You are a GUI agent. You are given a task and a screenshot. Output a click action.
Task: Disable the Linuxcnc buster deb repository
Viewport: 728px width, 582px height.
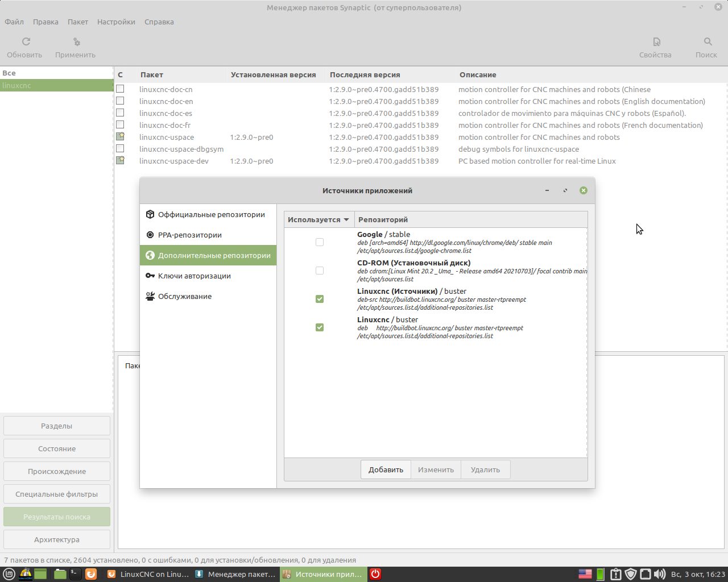tap(320, 327)
